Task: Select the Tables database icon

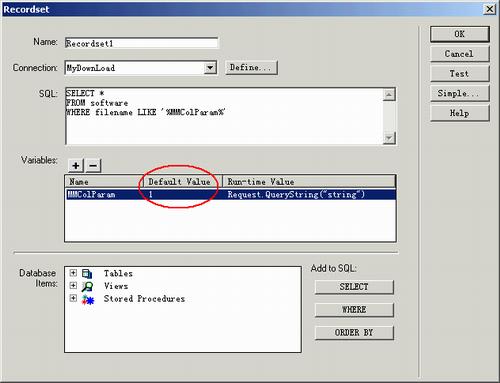Action: 87,274
